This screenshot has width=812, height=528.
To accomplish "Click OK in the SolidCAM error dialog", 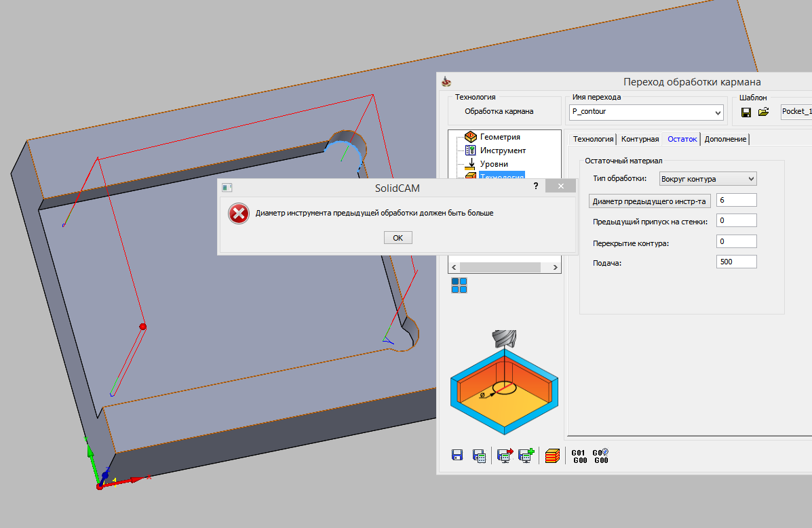I will coord(398,238).
